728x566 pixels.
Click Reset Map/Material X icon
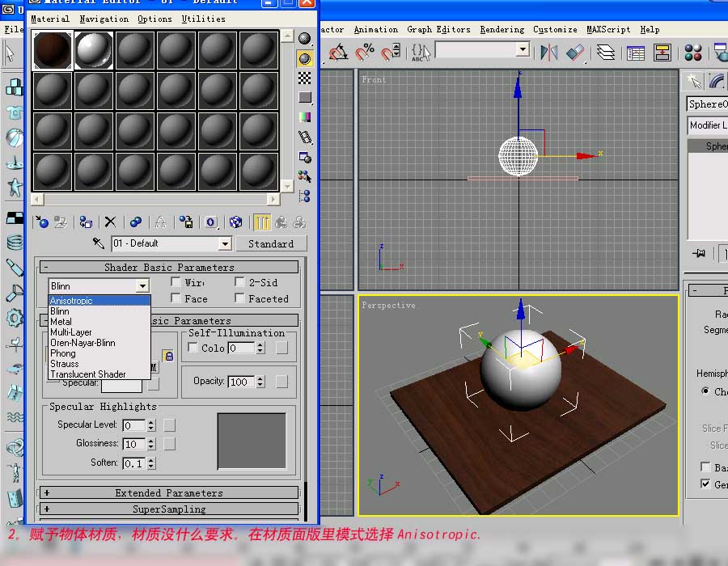(x=110, y=222)
